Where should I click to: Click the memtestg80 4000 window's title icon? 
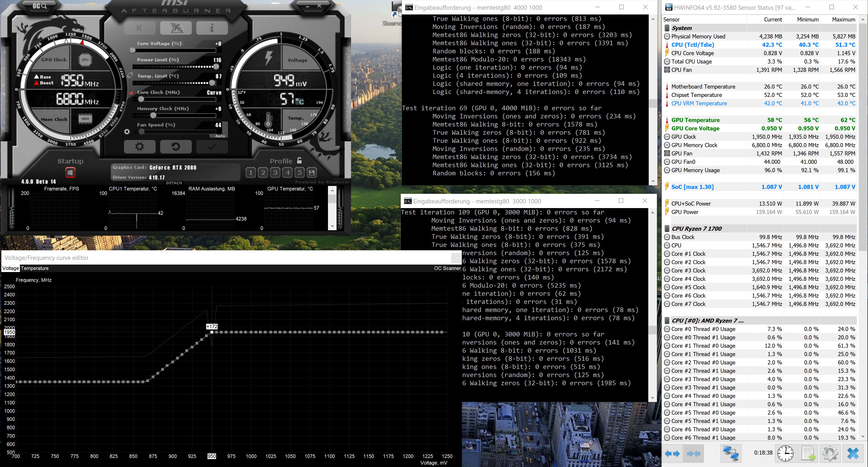coord(409,7)
